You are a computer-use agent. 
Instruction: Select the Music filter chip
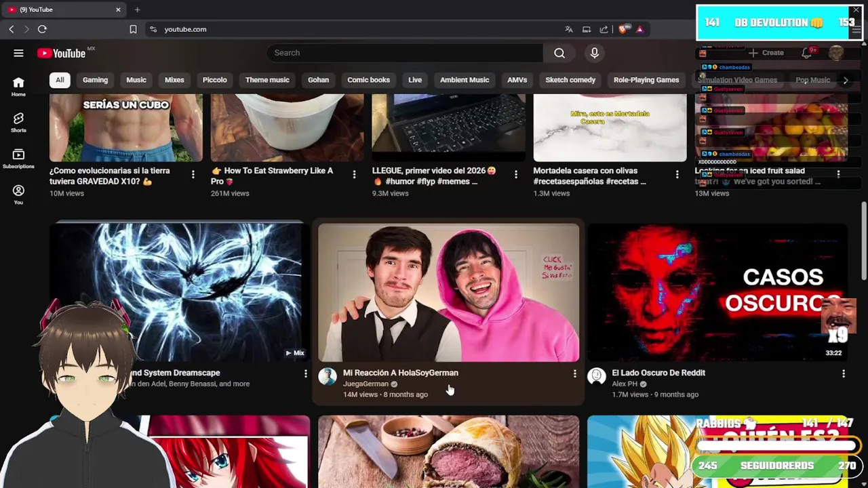(x=136, y=80)
